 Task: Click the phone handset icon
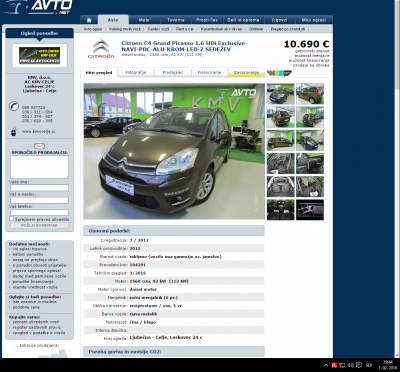14,106
